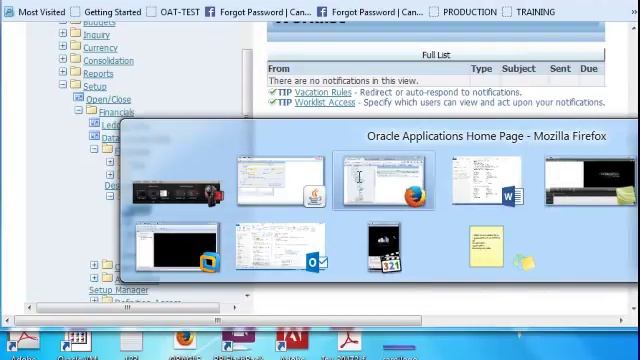Sort worklist by the Due column
This screenshot has width=640, height=360.
tap(589, 69)
